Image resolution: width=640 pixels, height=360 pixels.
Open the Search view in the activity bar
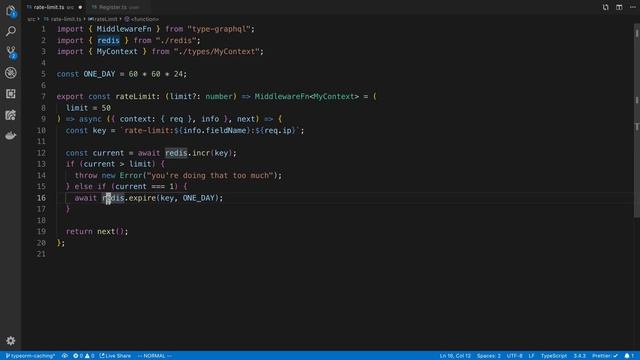pyautogui.click(x=11, y=31)
